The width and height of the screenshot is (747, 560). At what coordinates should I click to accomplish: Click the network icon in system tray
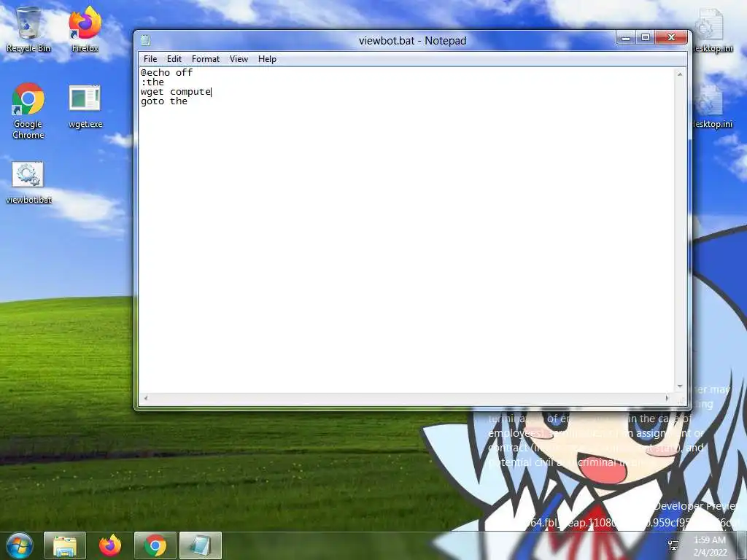pyautogui.click(x=673, y=545)
